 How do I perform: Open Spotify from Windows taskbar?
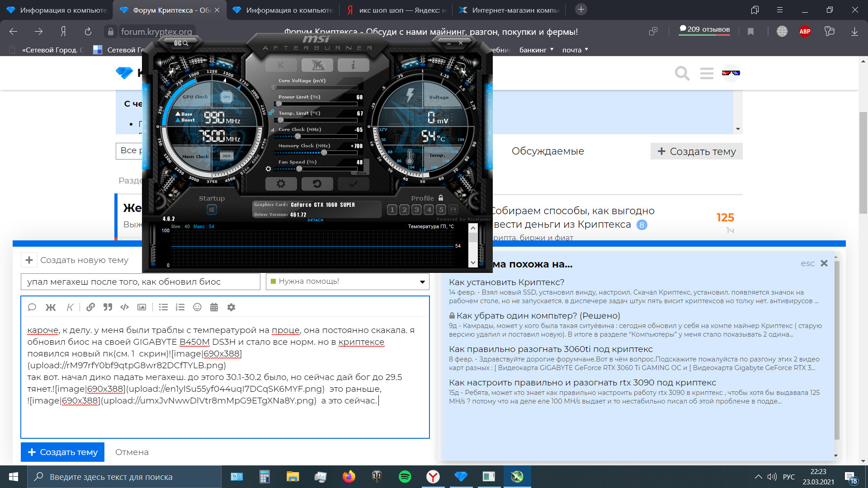point(405,477)
